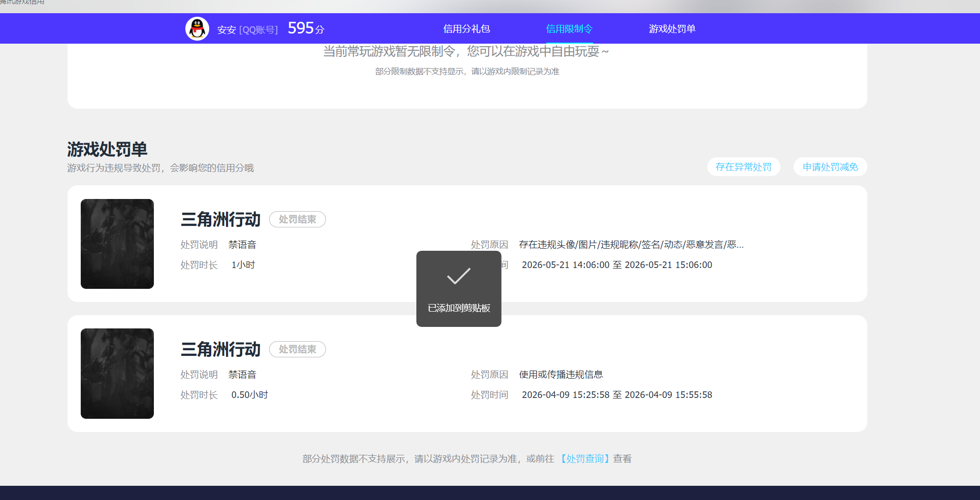Open the 处罚查询 link
Screen dimensions: 980x500
pyautogui.click(x=585, y=459)
